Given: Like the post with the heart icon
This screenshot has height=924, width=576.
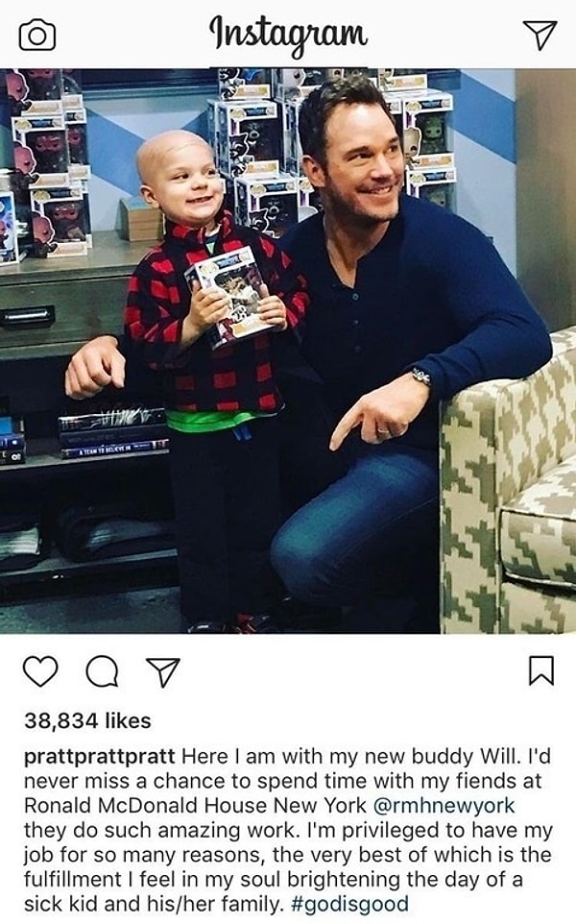Looking at the screenshot, I should click(x=40, y=670).
